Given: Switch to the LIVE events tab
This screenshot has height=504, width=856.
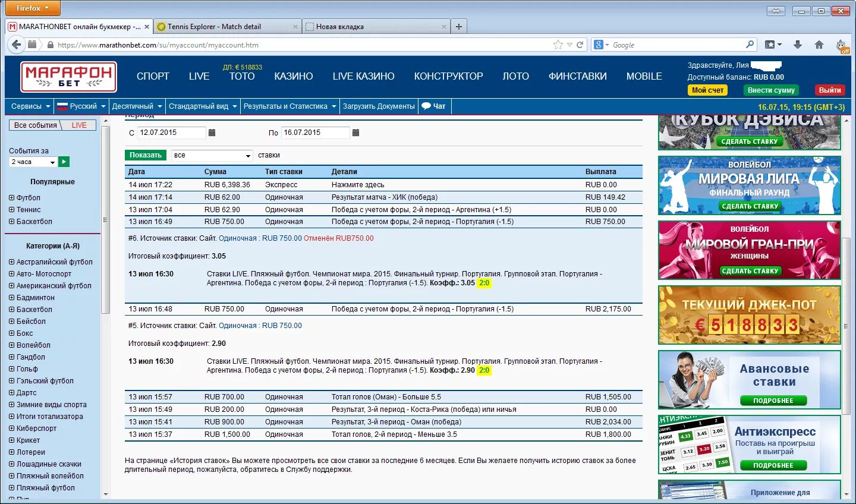Looking at the screenshot, I should (79, 125).
